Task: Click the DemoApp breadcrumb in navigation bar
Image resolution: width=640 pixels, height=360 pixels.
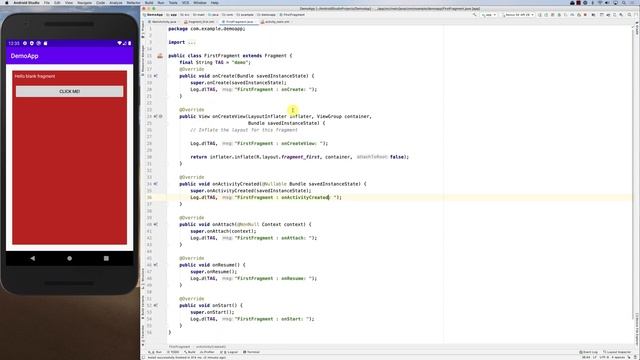Action: coord(154,15)
